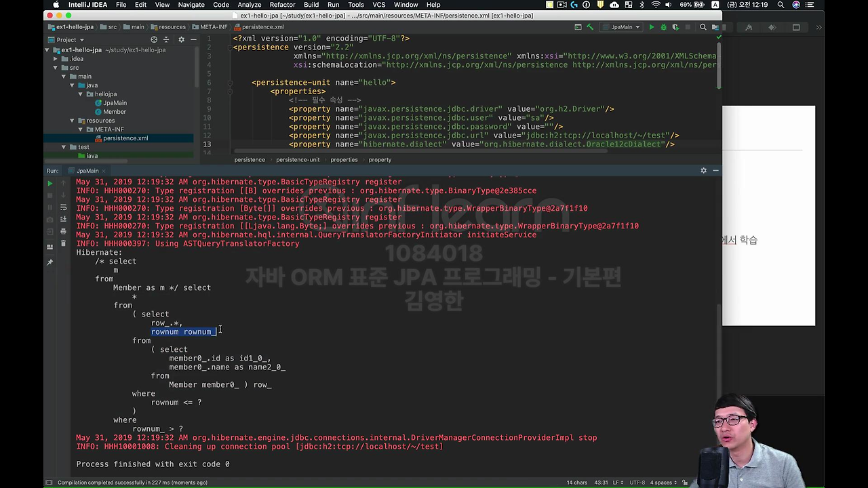The height and width of the screenshot is (488, 868).
Task: Pin the Run tab with pin icon
Action: click(x=50, y=262)
